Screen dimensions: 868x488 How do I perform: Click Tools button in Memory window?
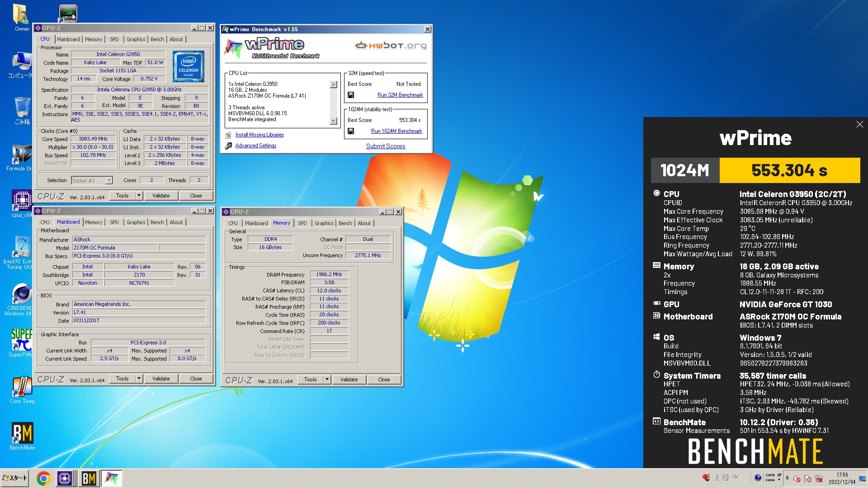tap(310, 380)
